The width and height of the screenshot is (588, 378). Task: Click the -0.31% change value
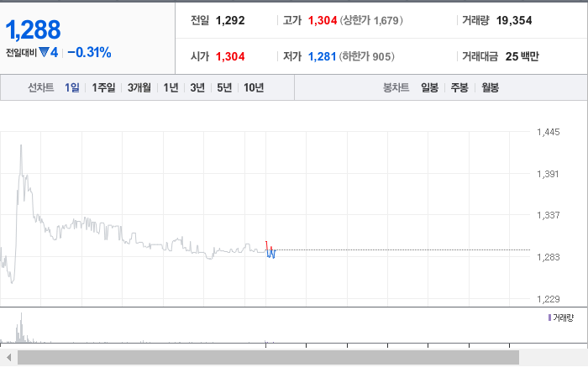[89, 52]
